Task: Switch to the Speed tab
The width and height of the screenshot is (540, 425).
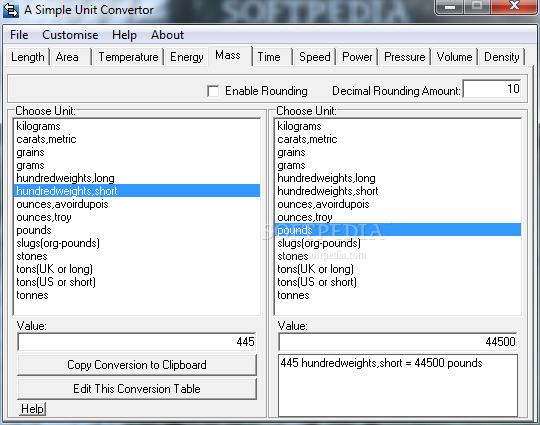Action: click(x=314, y=57)
